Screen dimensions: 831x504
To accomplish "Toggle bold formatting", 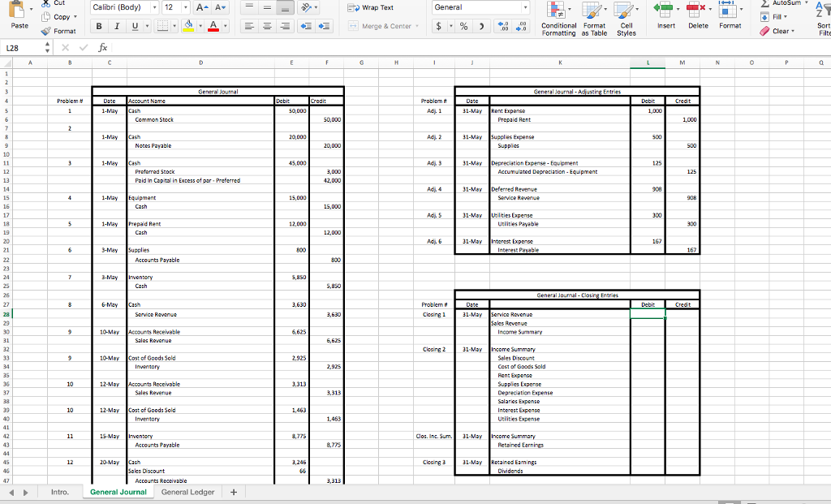I will 98,26.
